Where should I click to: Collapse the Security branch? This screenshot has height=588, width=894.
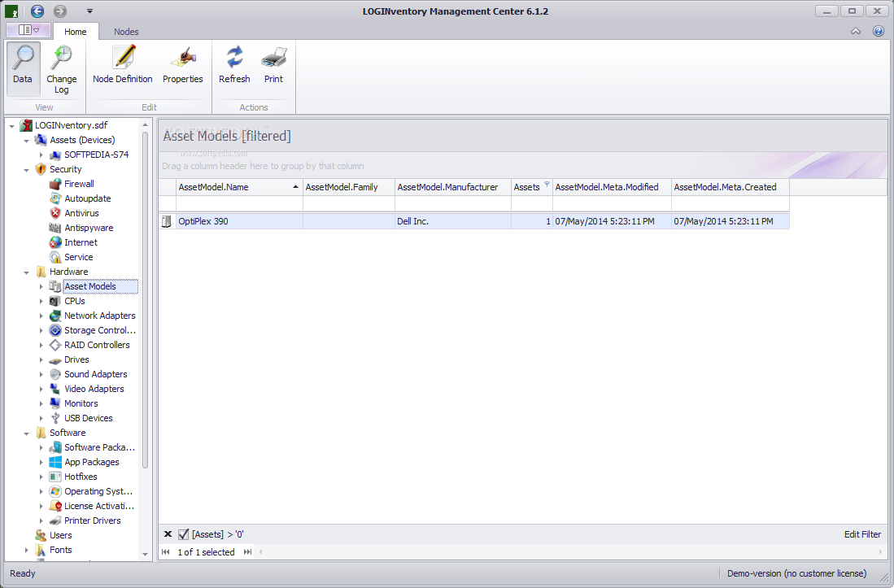click(26, 170)
